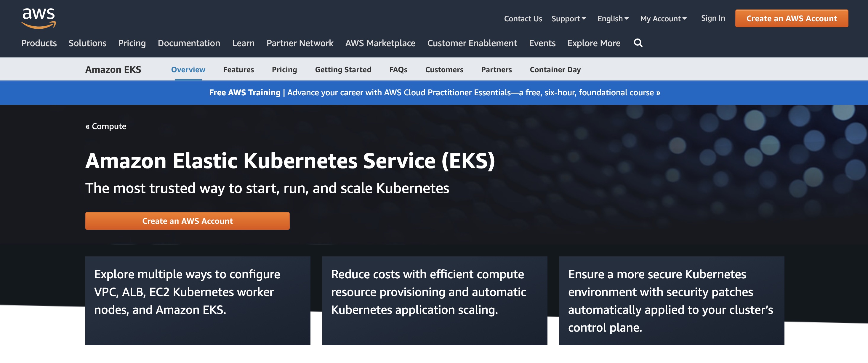Expand the My Account dropdown
The width and height of the screenshot is (868, 363).
pos(663,19)
